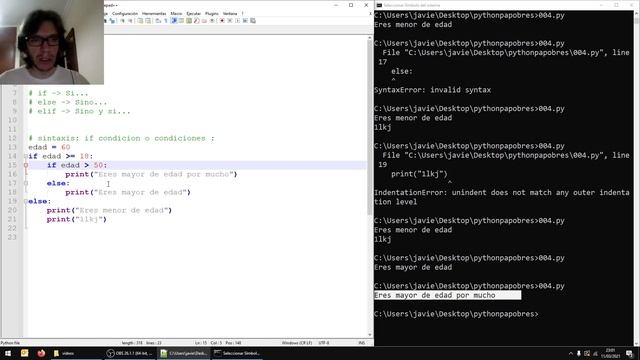640x360 pixels.
Task: Switch to OBS taskbar item
Action: 130,353
